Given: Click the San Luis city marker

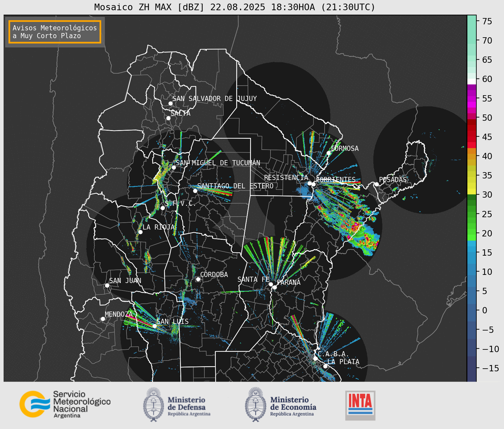Looking at the screenshot, I should point(154,326).
